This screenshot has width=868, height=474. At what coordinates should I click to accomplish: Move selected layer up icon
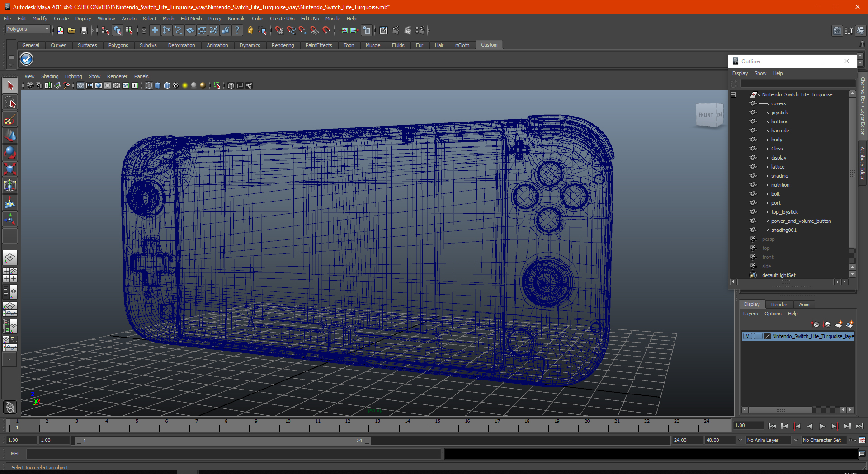click(816, 324)
